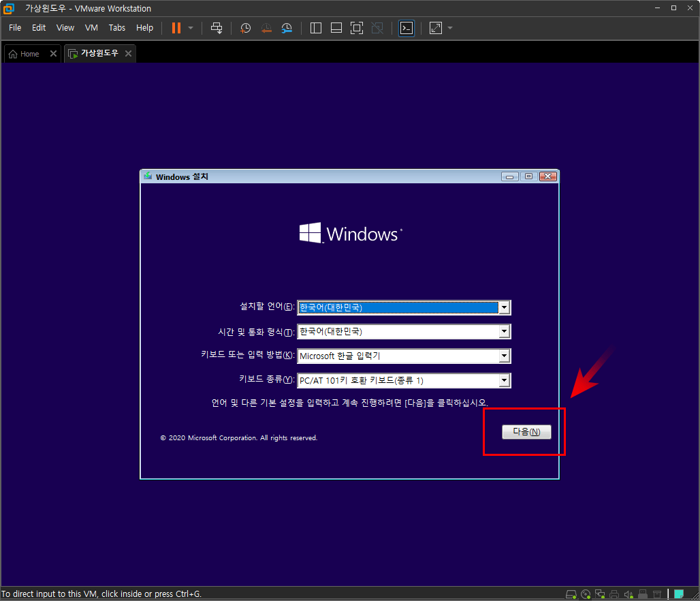
Task: Revert the VM to its snapshot
Action: click(266, 28)
